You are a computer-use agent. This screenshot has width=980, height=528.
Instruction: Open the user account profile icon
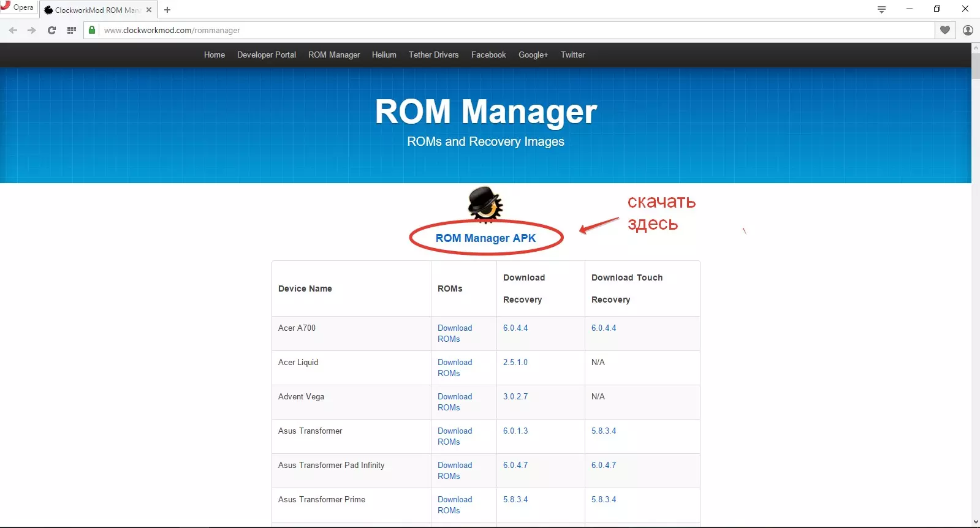968,30
